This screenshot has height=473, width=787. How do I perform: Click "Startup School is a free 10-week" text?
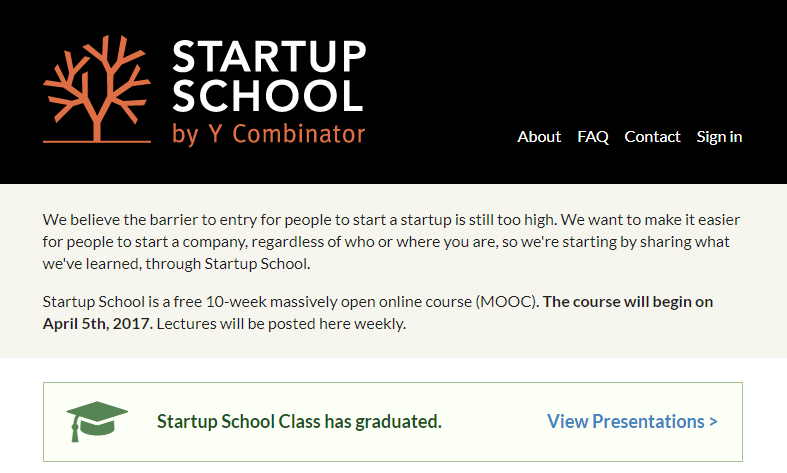click(x=155, y=302)
